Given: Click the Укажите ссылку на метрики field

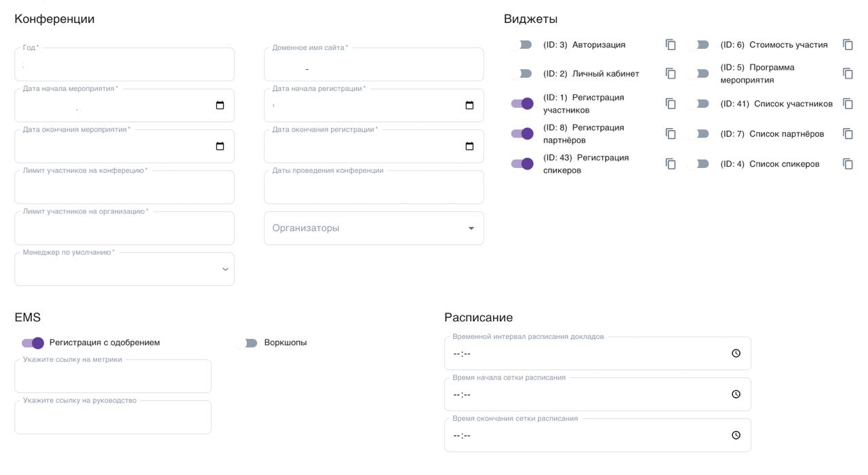Looking at the screenshot, I should tap(113, 377).
